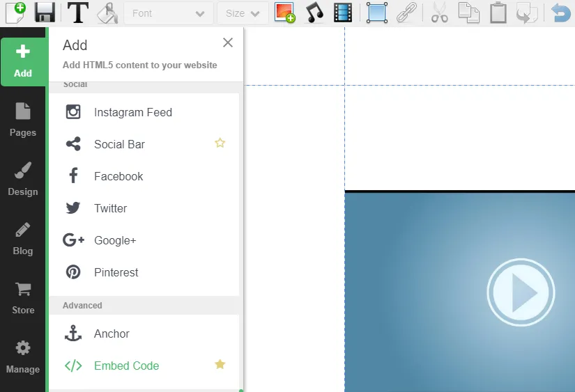Click the Advanced section header
The height and width of the screenshot is (392, 575).
pyautogui.click(x=146, y=306)
